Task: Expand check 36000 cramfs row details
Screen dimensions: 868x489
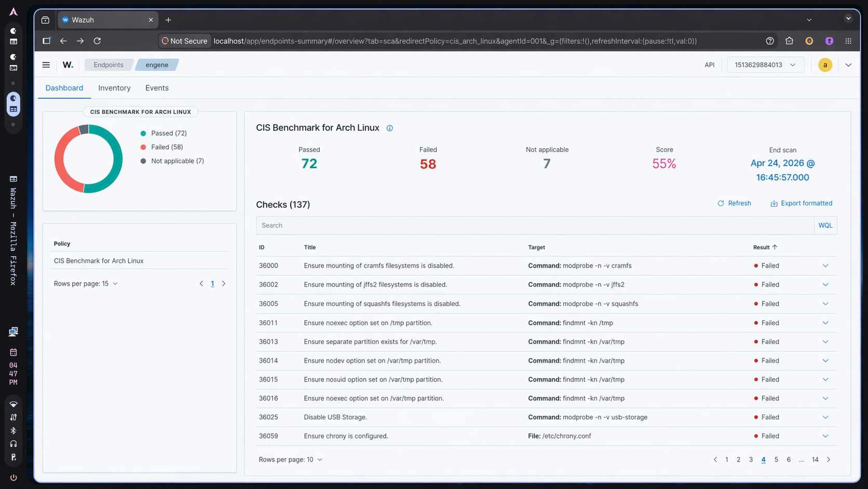Action: (x=825, y=266)
